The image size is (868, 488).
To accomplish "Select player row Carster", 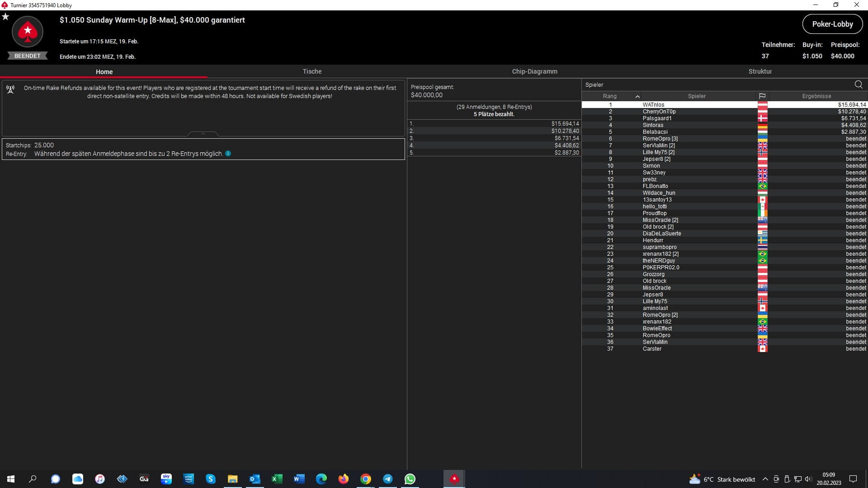I will point(724,349).
